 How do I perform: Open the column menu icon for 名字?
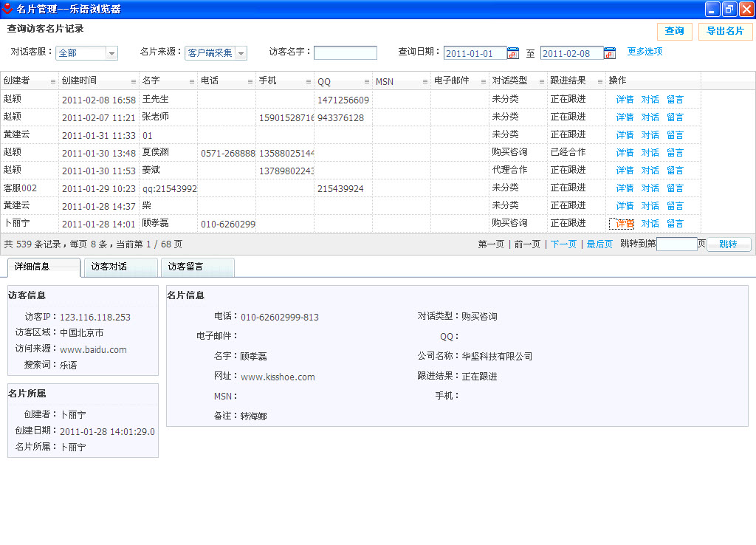[192, 81]
